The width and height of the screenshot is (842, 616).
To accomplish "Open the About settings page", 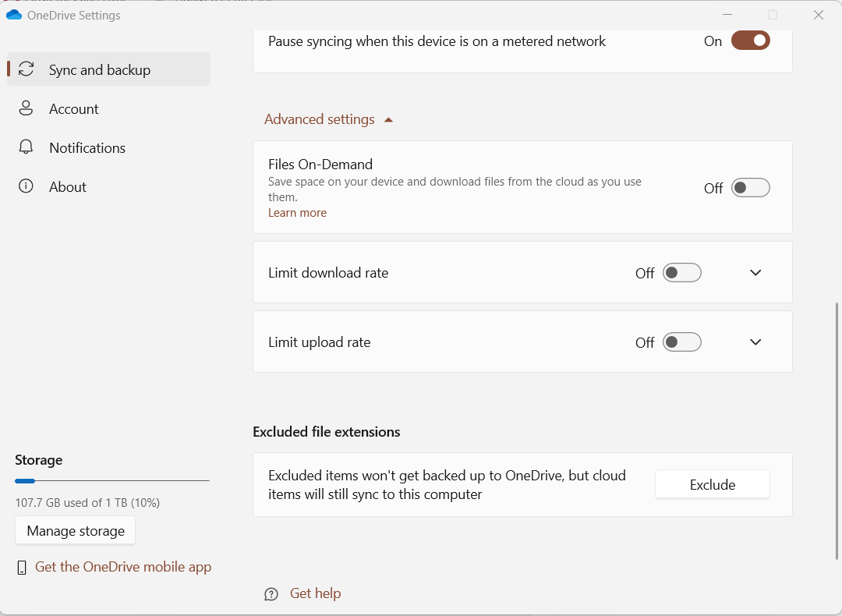I will click(68, 186).
